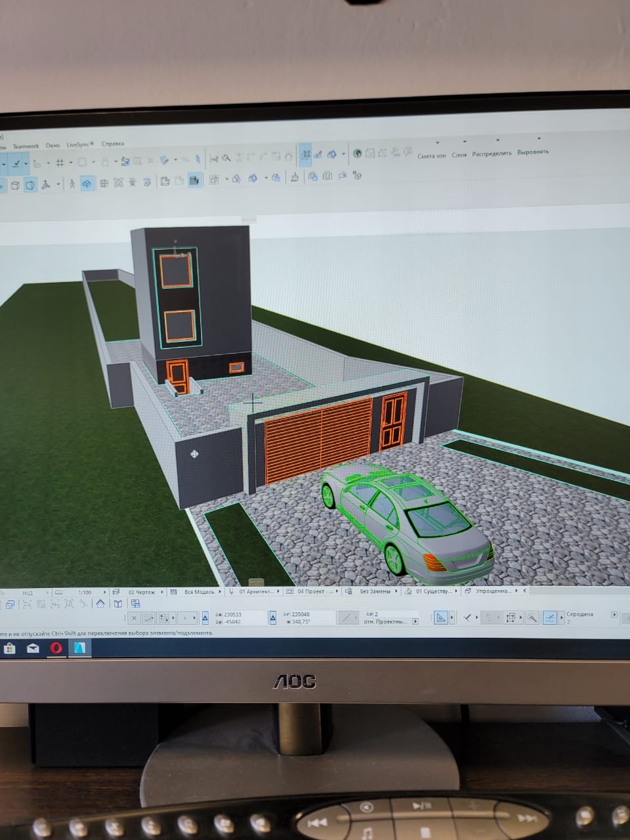
Task: Select the walking person explore icon
Action: (72, 184)
